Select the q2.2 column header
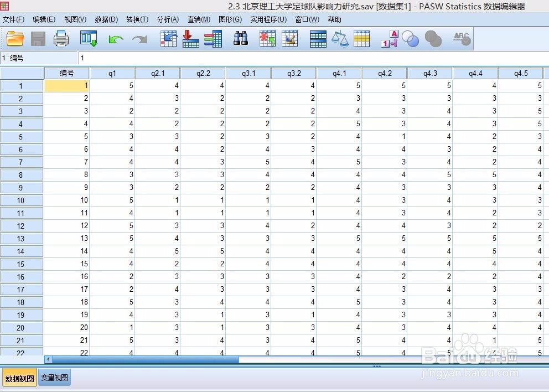 coord(203,73)
